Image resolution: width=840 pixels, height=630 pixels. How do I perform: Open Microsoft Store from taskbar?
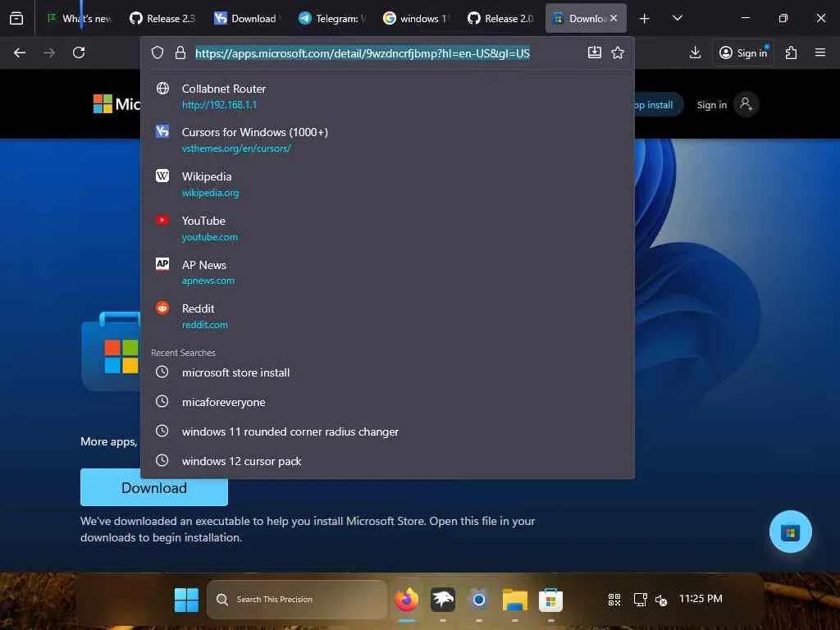point(550,600)
